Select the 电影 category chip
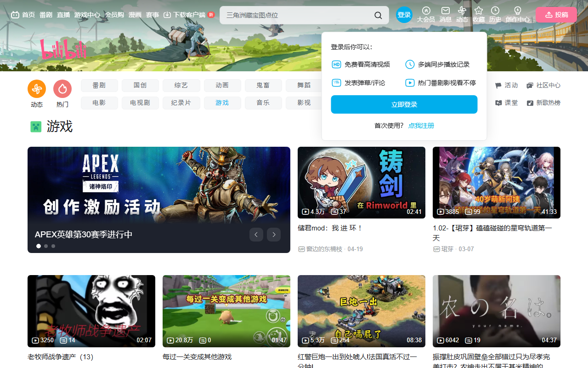Image resolution: width=588 pixels, height=368 pixels. click(99, 103)
